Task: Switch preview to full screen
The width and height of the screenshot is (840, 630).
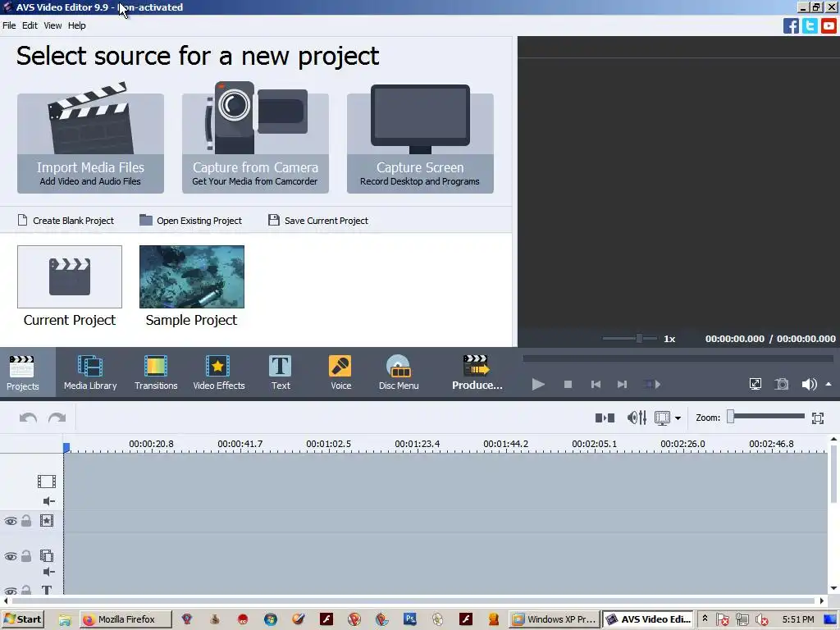Action: point(756,384)
